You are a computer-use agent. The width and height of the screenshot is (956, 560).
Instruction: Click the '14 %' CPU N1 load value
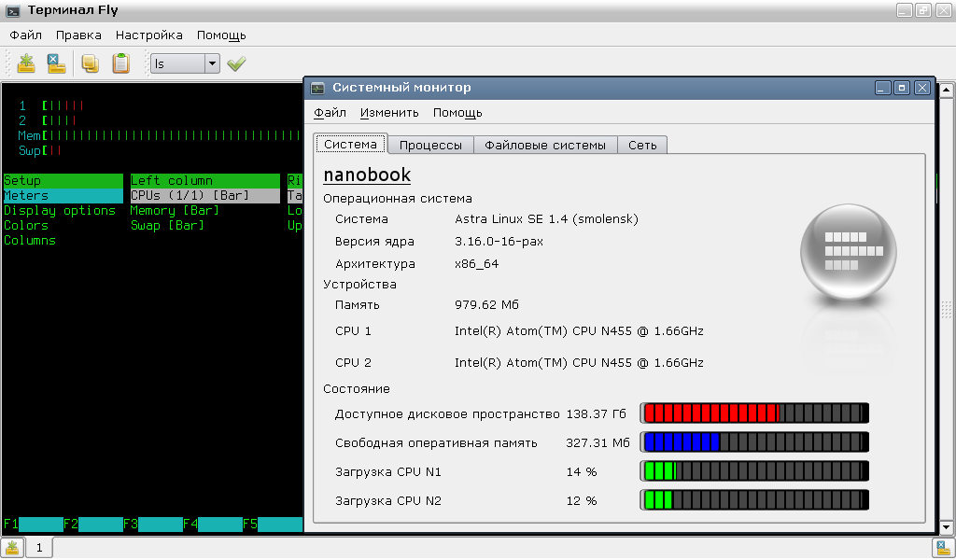point(582,472)
